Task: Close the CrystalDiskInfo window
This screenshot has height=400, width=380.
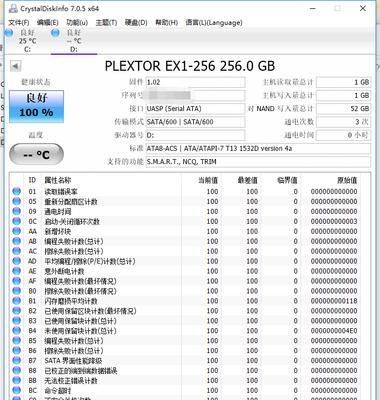Action: tap(363, 8)
